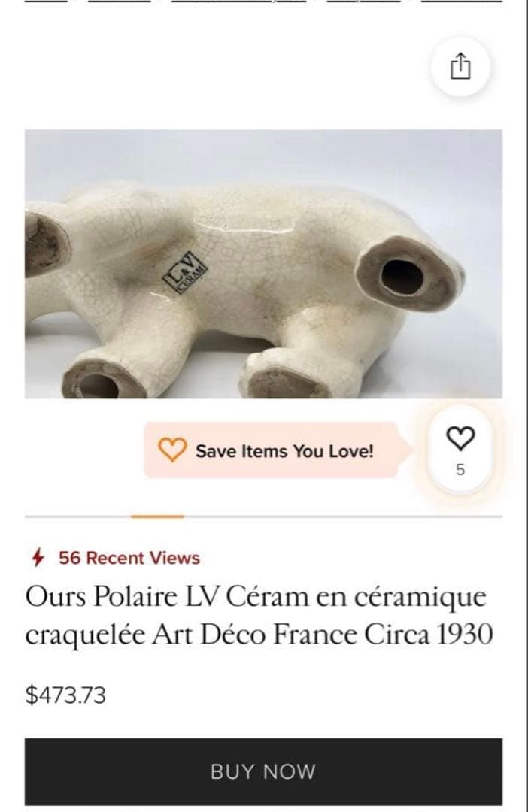
Task: Tap the share icon button
Action: click(460, 67)
